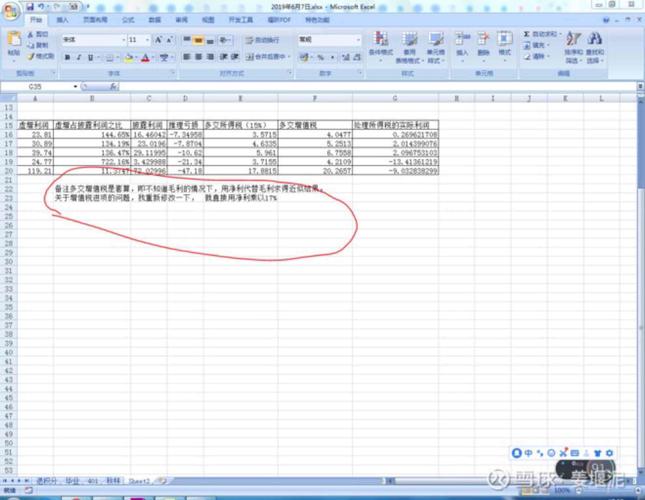Open Find and Select (查找和选择)
The image size is (645, 500).
[x=595, y=48]
